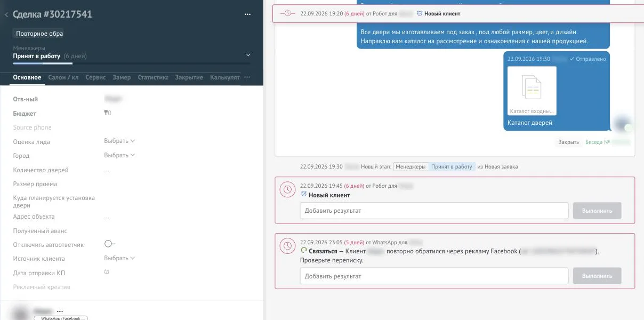
Task: Click the avatar beside the outgoing message
Action: tap(622, 124)
